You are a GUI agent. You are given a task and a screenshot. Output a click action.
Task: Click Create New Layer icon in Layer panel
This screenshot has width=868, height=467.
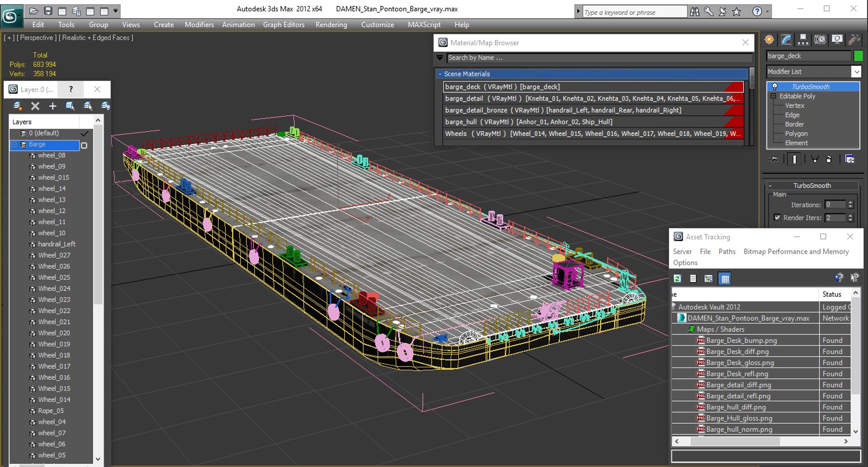tap(18, 106)
